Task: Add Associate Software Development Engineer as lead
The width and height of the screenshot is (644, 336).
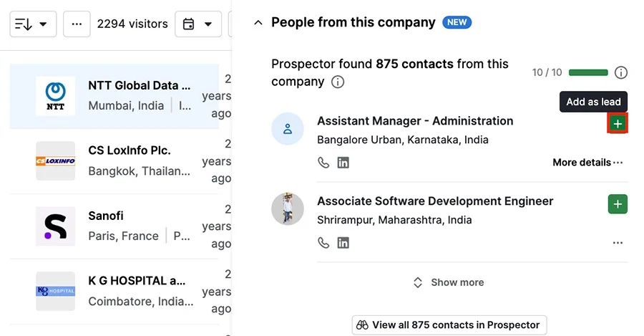Action: [618, 204]
